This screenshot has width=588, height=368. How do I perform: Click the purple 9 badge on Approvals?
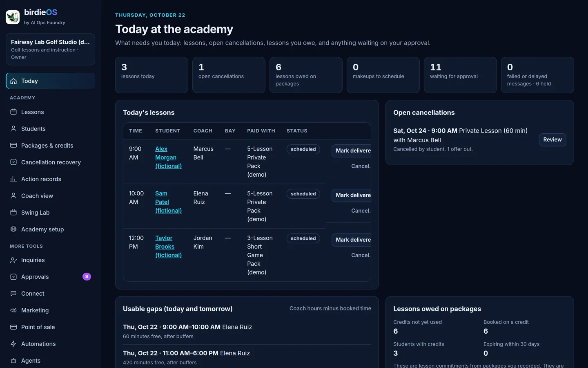(87, 277)
